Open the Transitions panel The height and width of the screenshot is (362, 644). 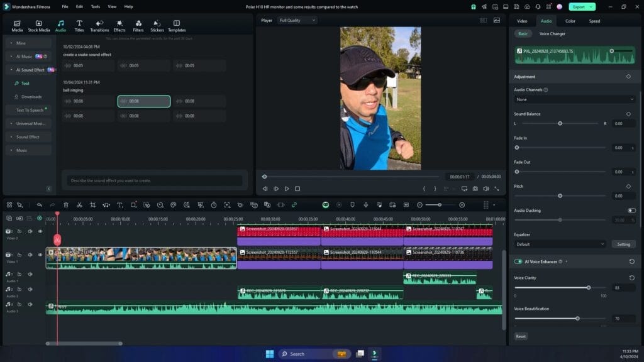(x=99, y=25)
